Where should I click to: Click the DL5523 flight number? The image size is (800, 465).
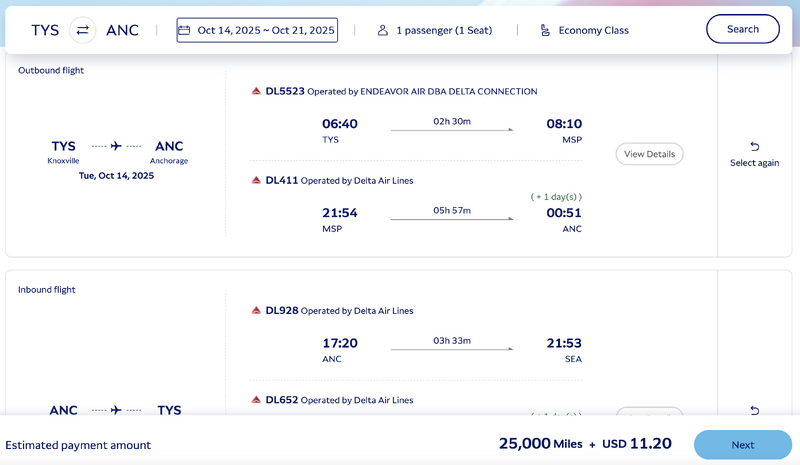(285, 91)
